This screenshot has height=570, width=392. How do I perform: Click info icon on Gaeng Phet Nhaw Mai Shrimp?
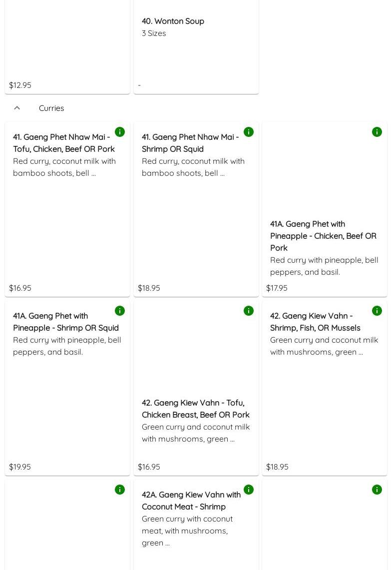[249, 132]
